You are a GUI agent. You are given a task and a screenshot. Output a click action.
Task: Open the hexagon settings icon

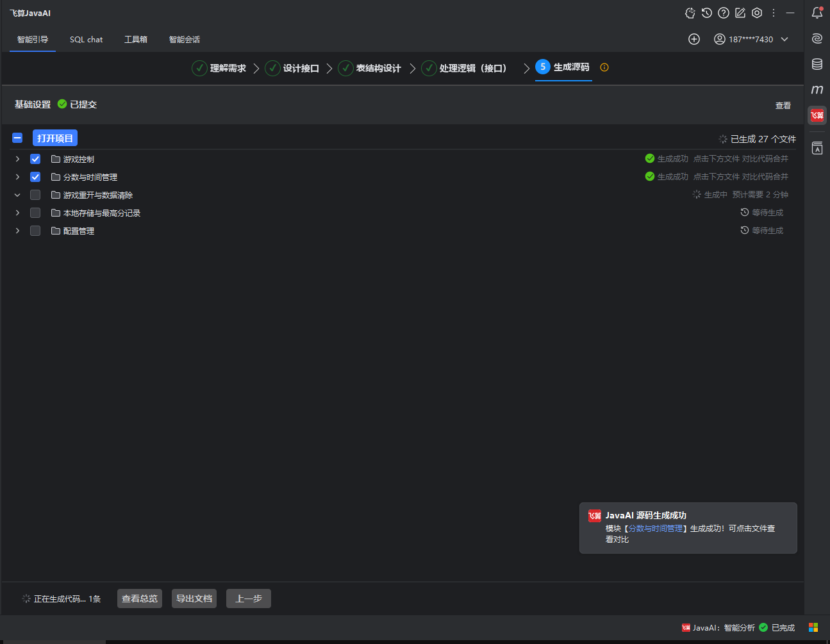[x=757, y=13]
